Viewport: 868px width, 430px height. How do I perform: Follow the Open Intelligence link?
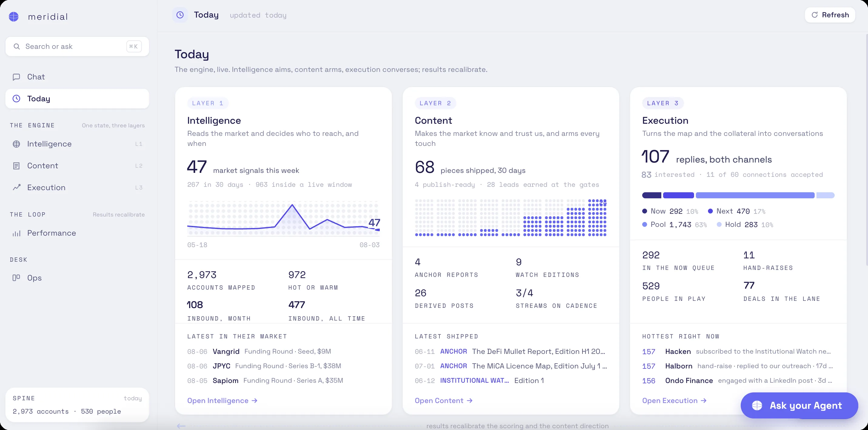click(222, 401)
